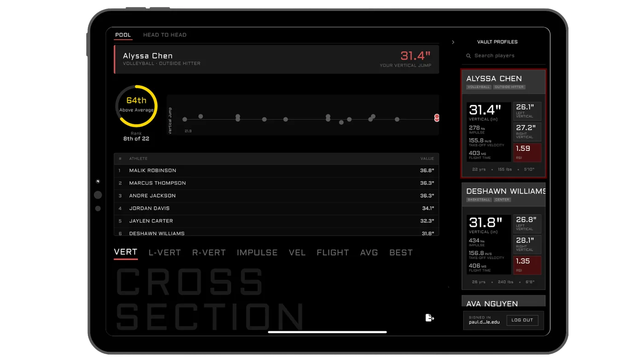This screenshot has height=362, width=644.
Task: Click the 1.59 RSI tile on Alyssa's card
Action: point(527,153)
